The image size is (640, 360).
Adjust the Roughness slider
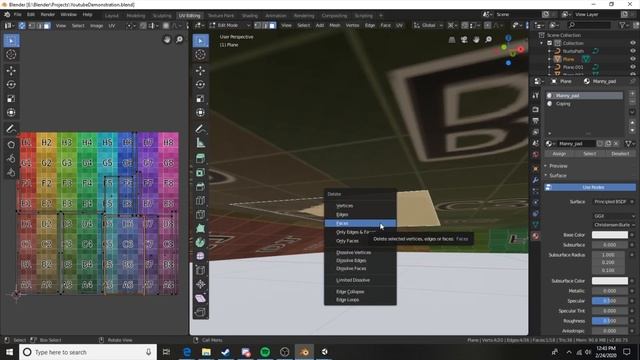click(610, 321)
